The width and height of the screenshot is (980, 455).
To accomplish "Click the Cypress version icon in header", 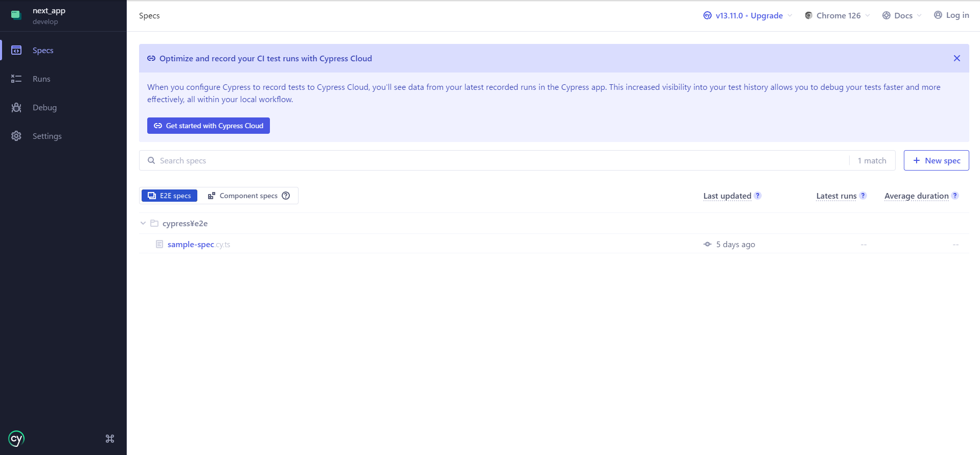I will 708,15.
